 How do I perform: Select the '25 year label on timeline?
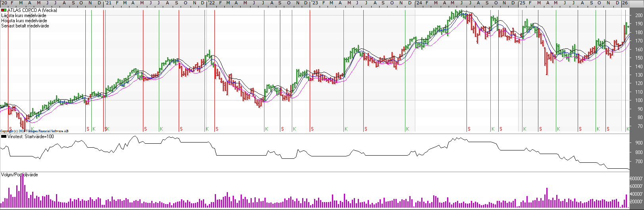pos(522,3)
